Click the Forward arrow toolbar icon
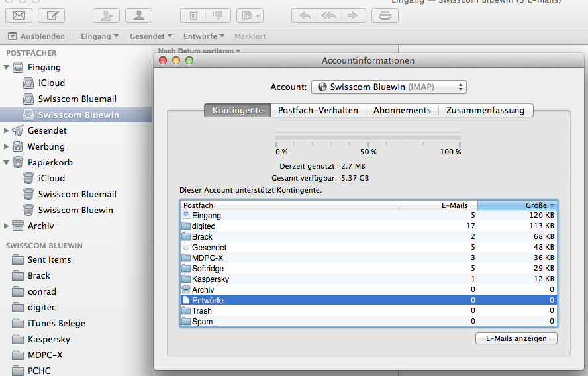The image size is (588, 376). 353,15
